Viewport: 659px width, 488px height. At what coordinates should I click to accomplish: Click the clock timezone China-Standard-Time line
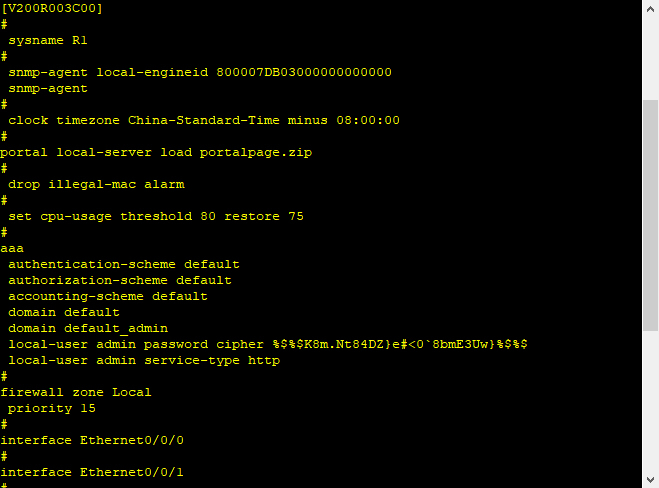click(204, 120)
